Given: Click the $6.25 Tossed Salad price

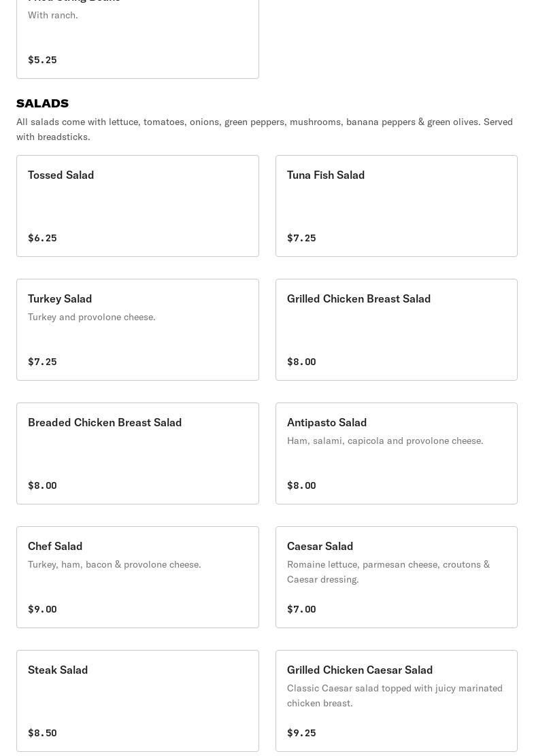Looking at the screenshot, I should (42, 238).
